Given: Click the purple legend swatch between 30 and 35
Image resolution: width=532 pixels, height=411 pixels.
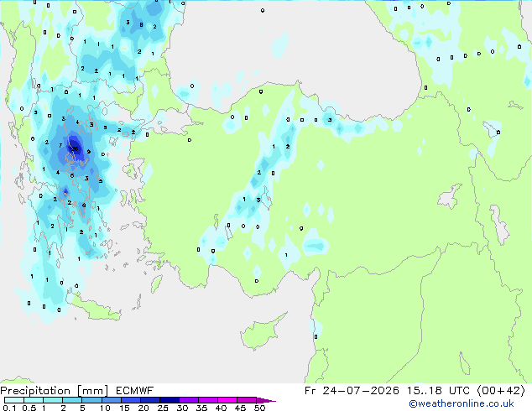Looking at the screenshot, I should [x=188, y=400].
